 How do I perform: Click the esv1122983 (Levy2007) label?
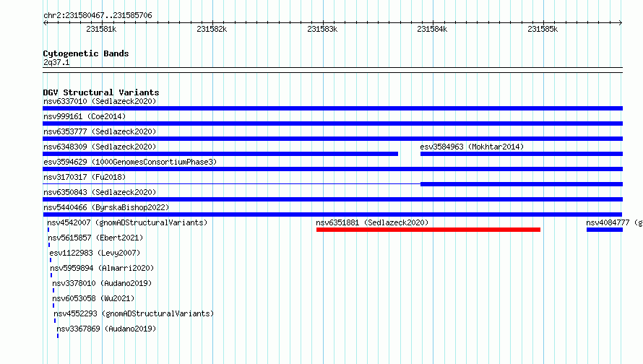pyautogui.click(x=95, y=253)
